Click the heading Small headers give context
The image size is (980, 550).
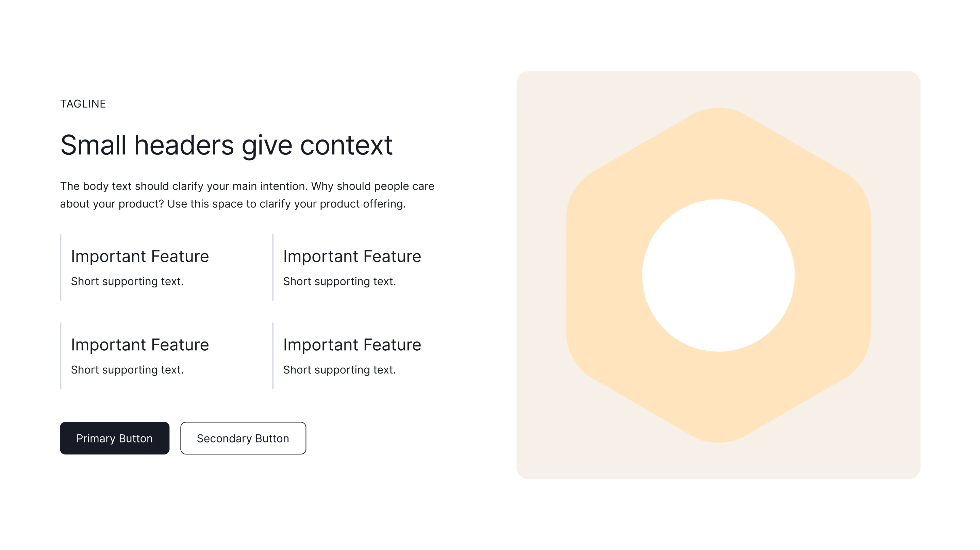[x=226, y=145]
